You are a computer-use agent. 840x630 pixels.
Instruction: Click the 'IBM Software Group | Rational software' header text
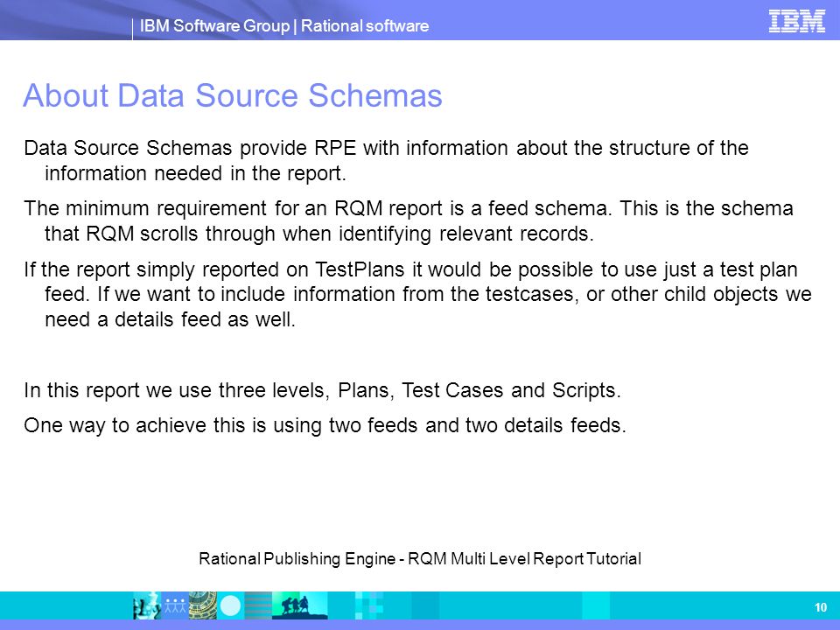(283, 25)
